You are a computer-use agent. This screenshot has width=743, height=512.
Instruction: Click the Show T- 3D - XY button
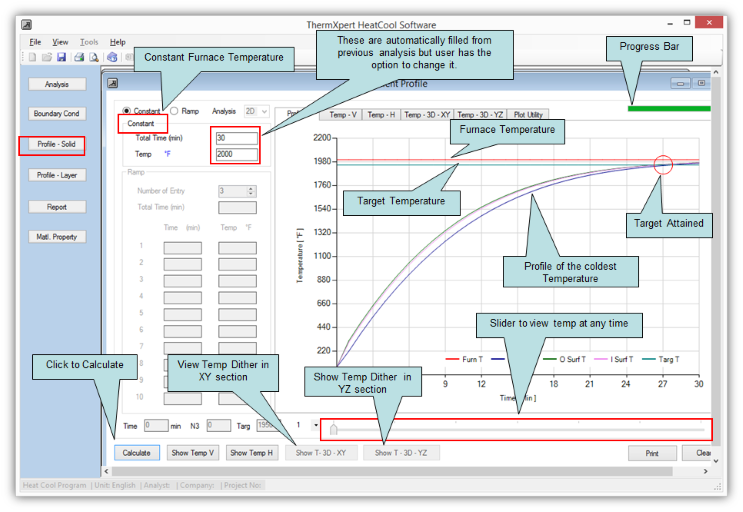pyautogui.click(x=321, y=453)
